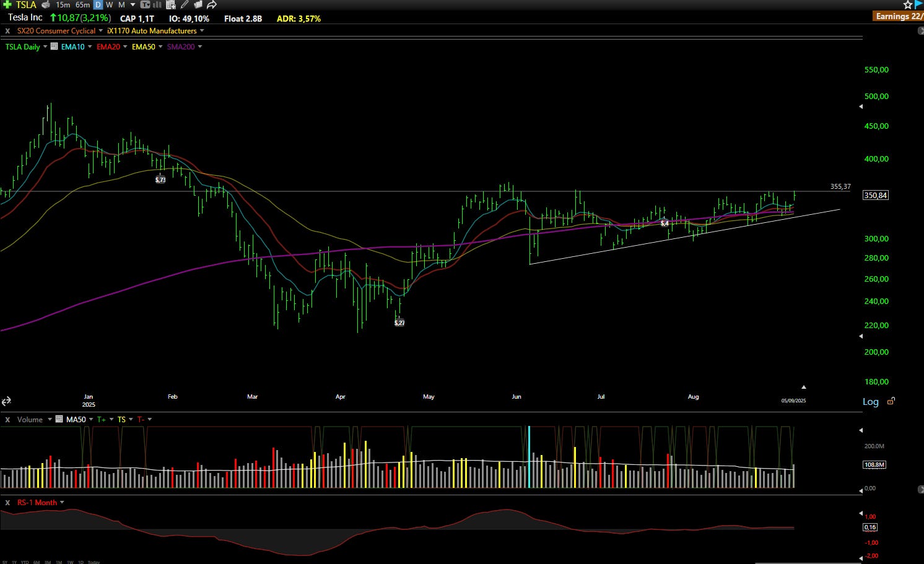Click the CAP 1,1T text
The image size is (924, 564).
(137, 19)
